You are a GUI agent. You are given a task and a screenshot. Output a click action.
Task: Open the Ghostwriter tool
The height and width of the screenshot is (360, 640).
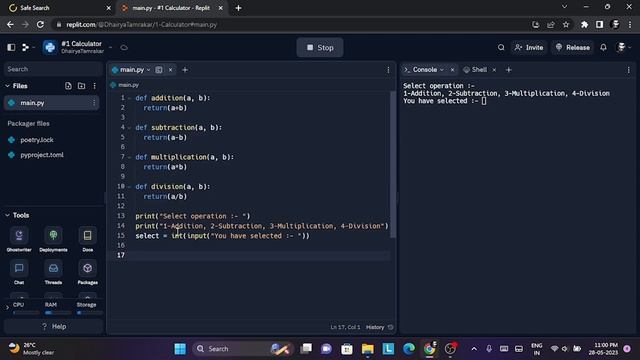point(19,239)
